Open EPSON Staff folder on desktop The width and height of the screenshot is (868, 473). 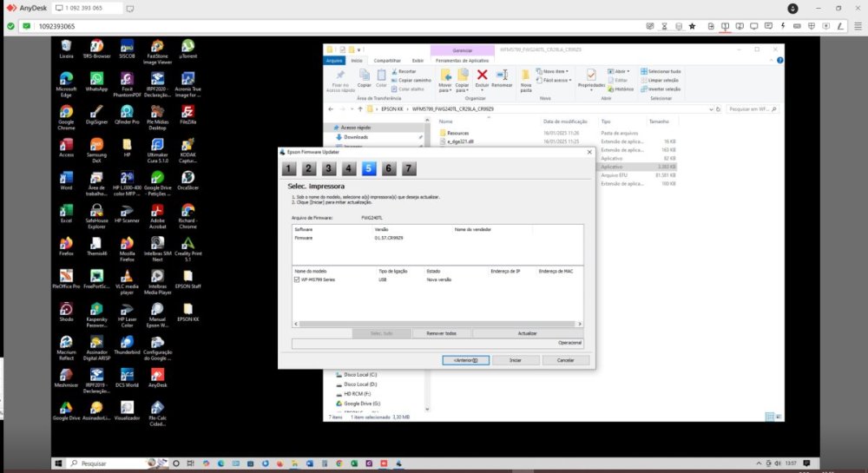(187, 279)
